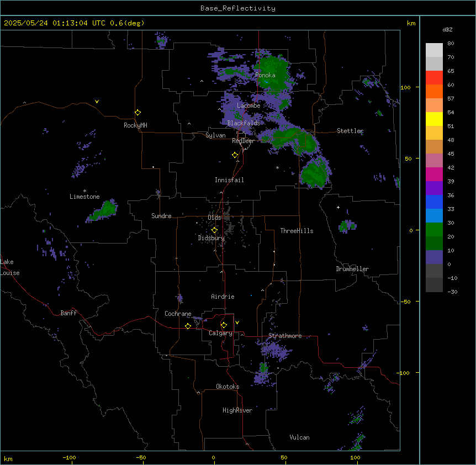The width and height of the screenshot is (476, 465).
Task: Select the yellow diamond marker between Olds and Didsbury
Action: [215, 230]
